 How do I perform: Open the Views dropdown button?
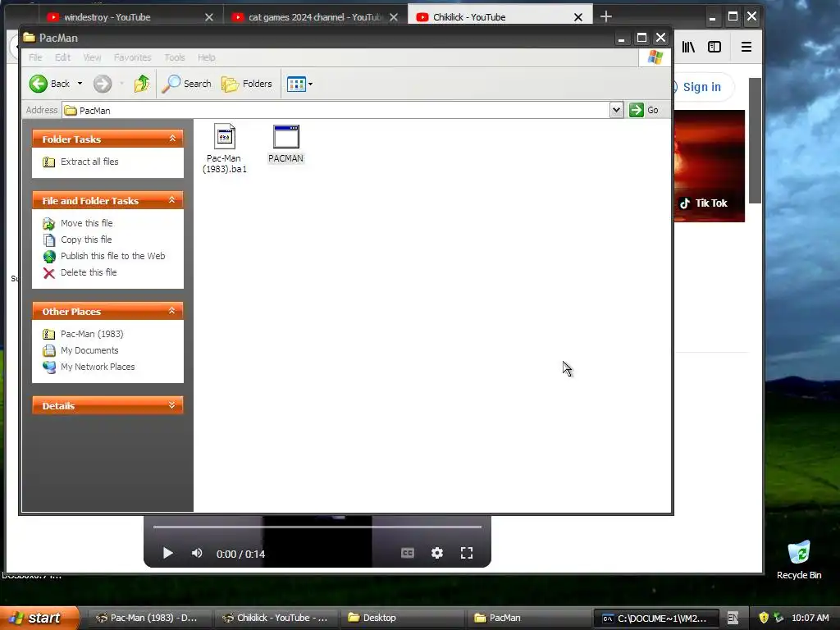pyautogui.click(x=299, y=84)
